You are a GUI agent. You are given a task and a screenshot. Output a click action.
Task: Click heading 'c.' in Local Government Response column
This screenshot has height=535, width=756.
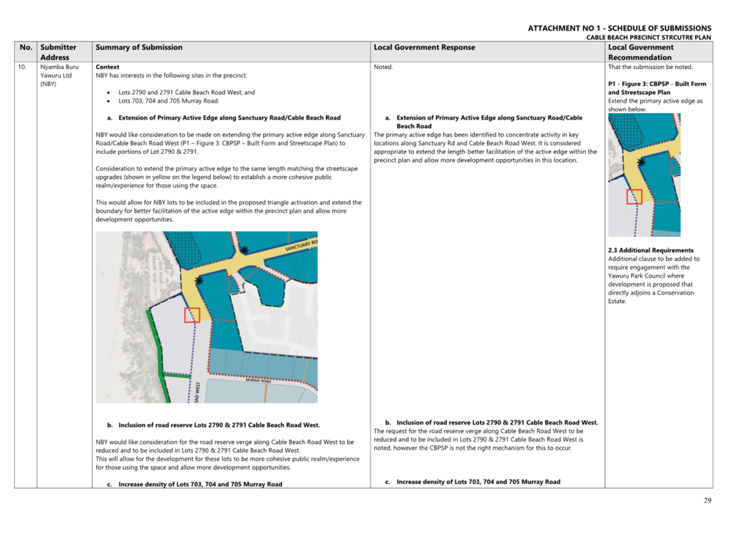(473, 482)
